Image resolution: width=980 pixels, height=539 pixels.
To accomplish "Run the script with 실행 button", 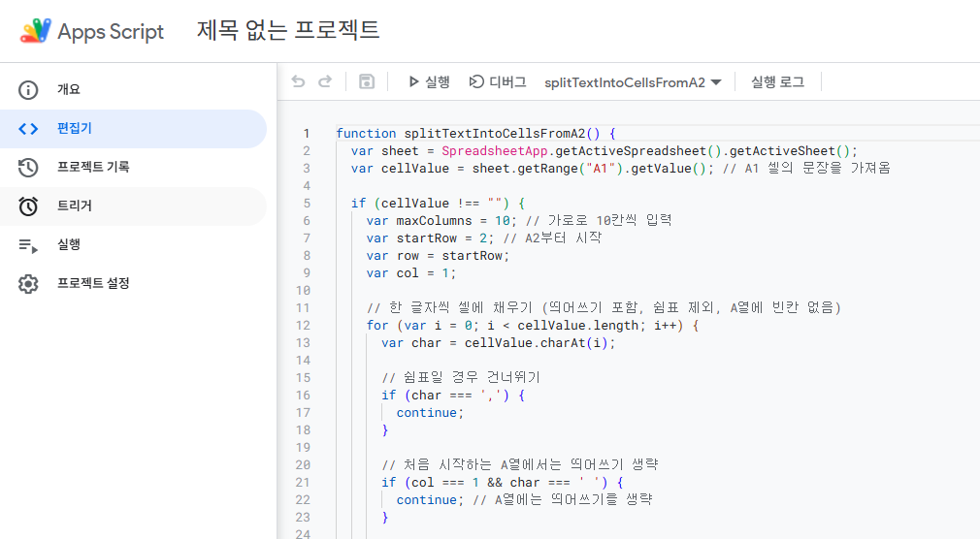I will (429, 81).
